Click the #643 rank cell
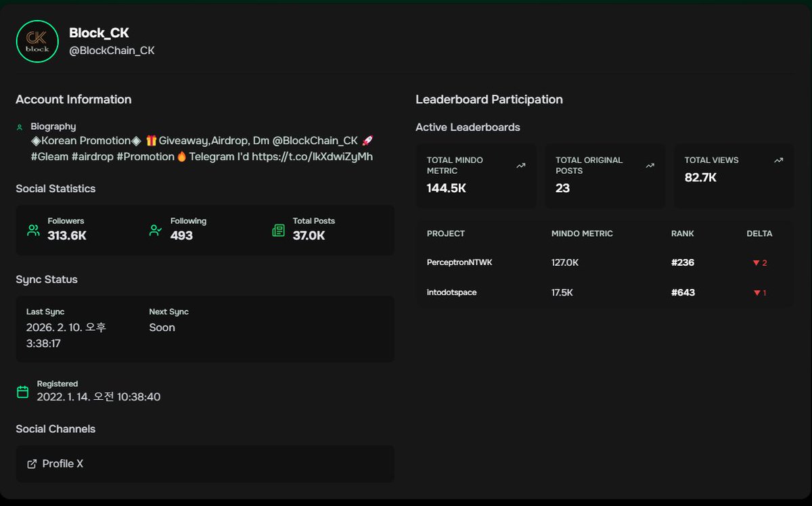 point(683,293)
